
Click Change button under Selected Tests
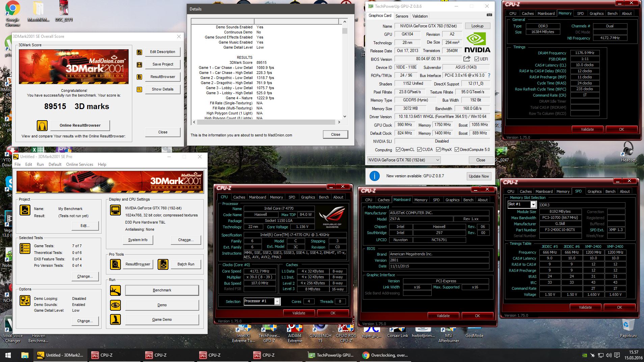(85, 276)
